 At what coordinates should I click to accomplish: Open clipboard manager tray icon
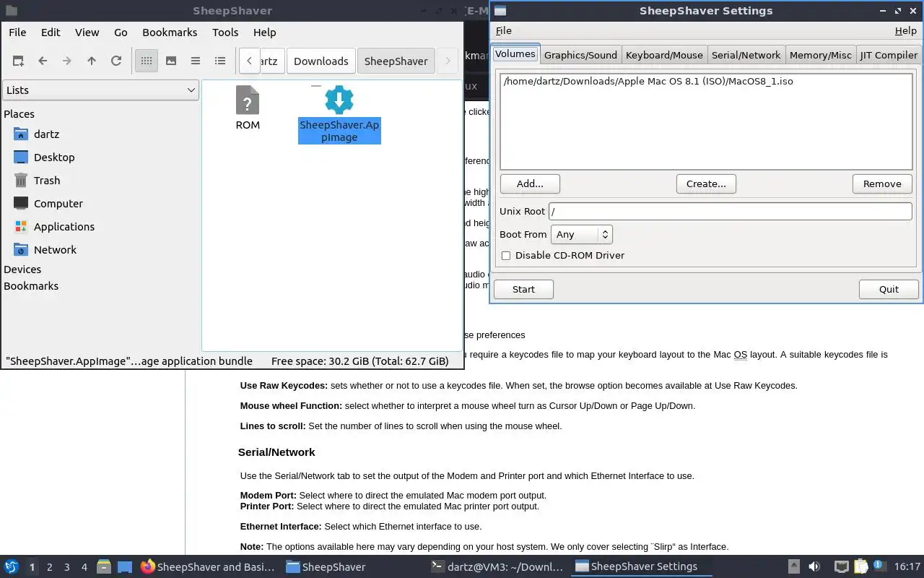pyautogui.click(x=861, y=567)
